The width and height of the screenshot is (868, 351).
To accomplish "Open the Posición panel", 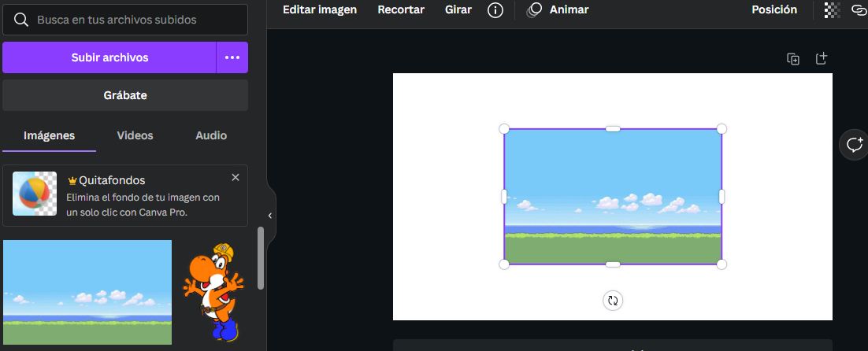I will click(774, 10).
